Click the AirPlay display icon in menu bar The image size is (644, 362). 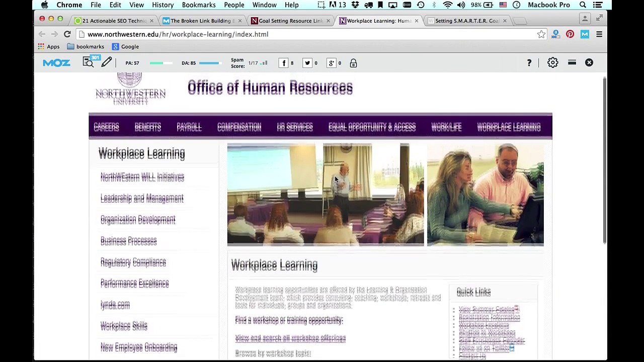click(393, 5)
